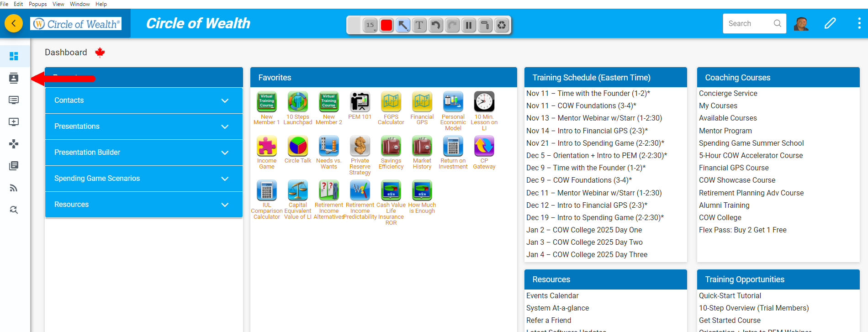This screenshot has width=868, height=332.
Task: Open How Much is Enough icon
Action: click(422, 197)
